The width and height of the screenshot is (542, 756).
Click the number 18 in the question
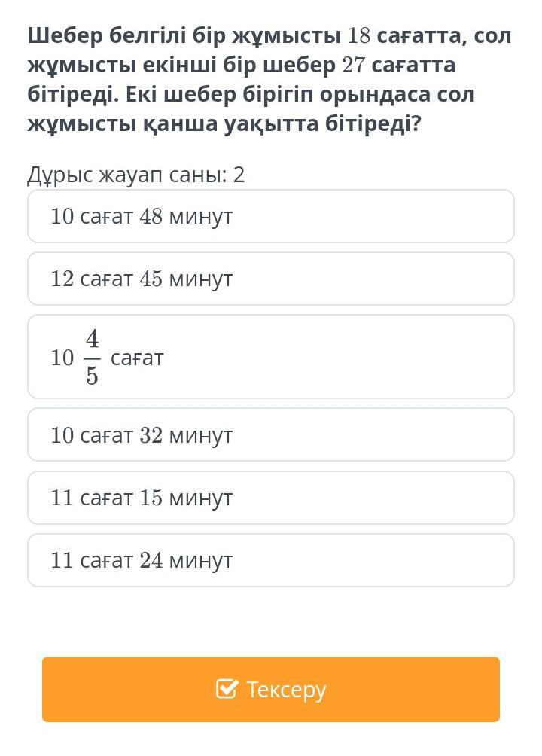[x=359, y=35]
